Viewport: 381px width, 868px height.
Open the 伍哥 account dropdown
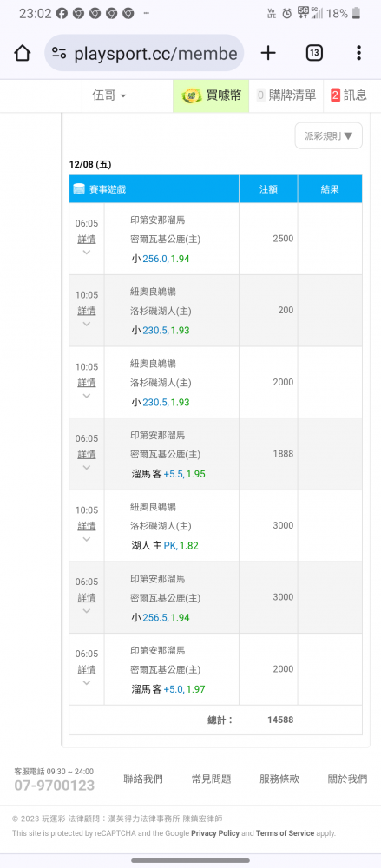click(109, 95)
